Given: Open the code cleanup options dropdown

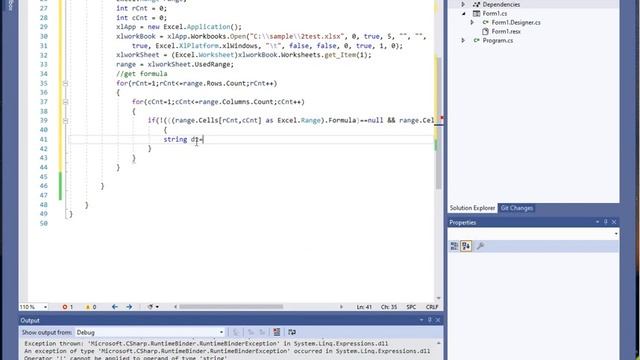Looking at the screenshot, I should 153,307.
